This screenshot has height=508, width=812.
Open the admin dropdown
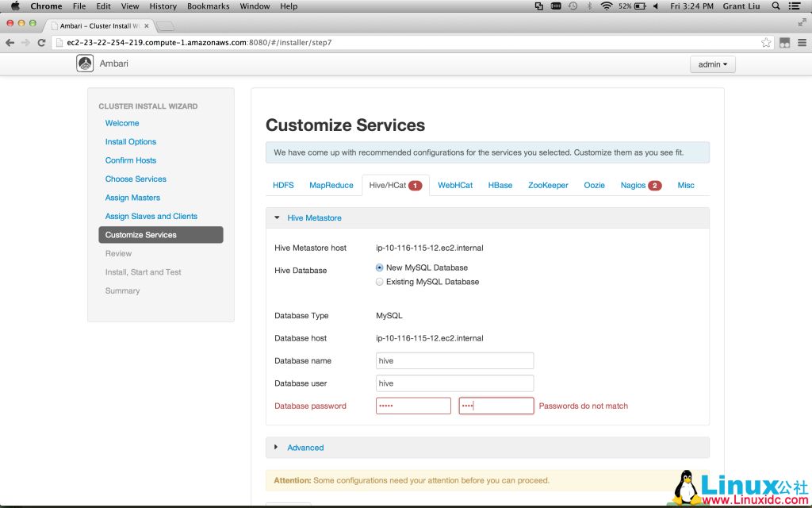[x=711, y=64]
